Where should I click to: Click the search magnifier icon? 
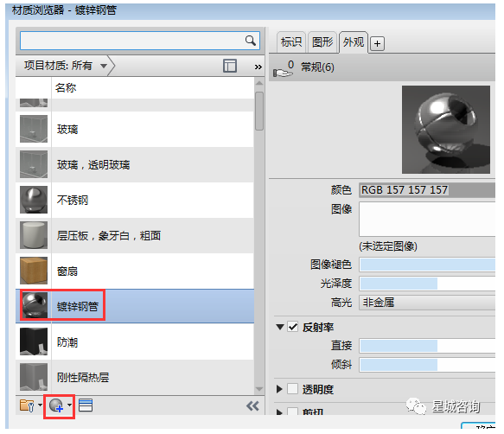[x=251, y=41]
